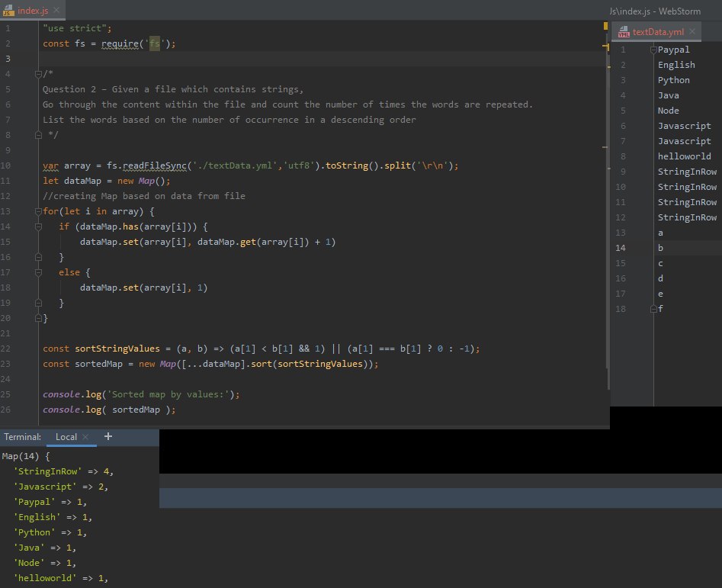Click 'helloworld' in textData.yml
722x588 pixels.
pos(684,156)
